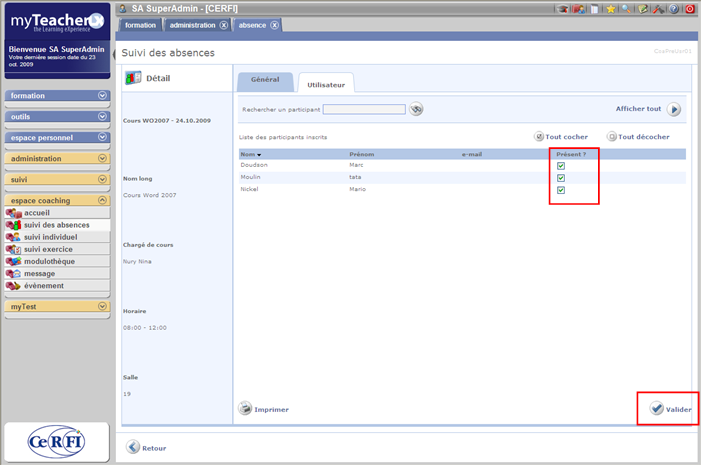Click the red power logout icon
Image resolution: width=701 pixels, height=465 pixels.
pyautogui.click(x=690, y=8)
